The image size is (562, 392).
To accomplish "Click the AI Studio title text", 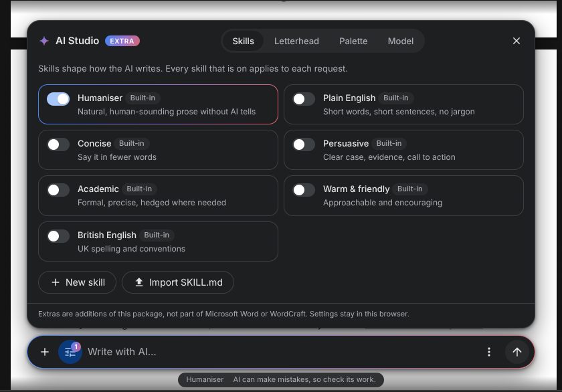I will point(77,41).
